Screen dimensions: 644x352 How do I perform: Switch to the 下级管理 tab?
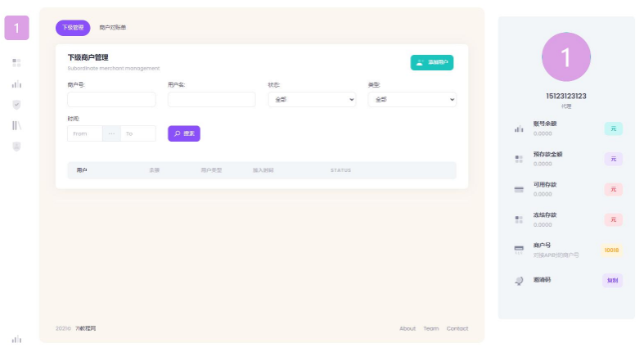tap(73, 28)
